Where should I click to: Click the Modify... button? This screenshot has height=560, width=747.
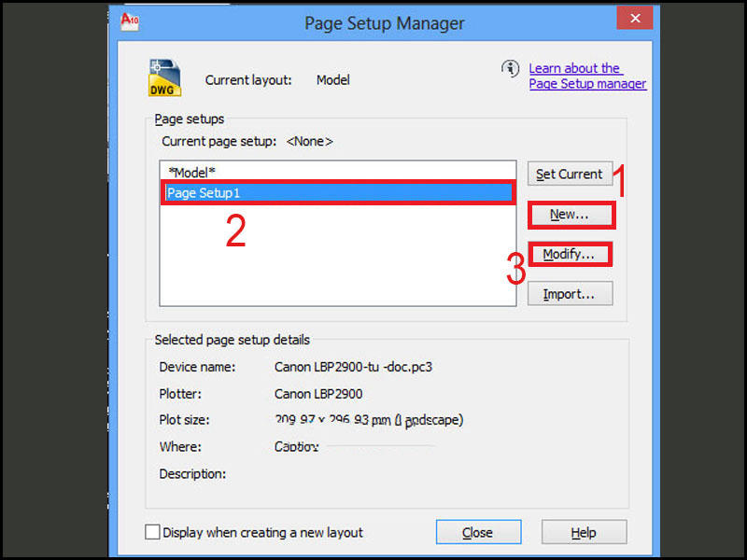tap(570, 254)
